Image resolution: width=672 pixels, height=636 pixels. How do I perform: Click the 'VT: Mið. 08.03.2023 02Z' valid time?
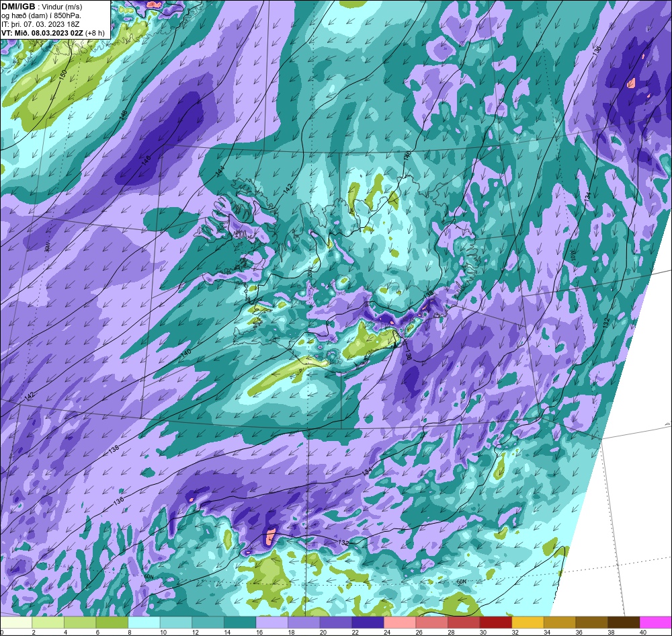42,33
